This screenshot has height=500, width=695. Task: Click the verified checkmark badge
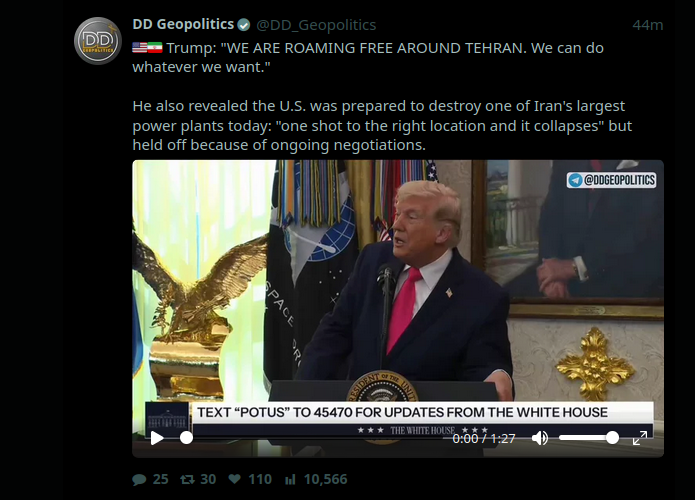point(244,25)
